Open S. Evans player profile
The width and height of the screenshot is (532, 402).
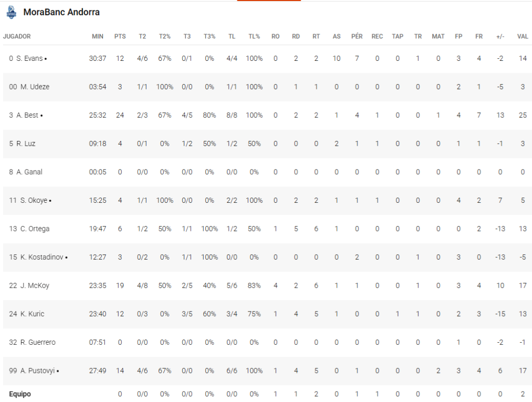[34, 59]
